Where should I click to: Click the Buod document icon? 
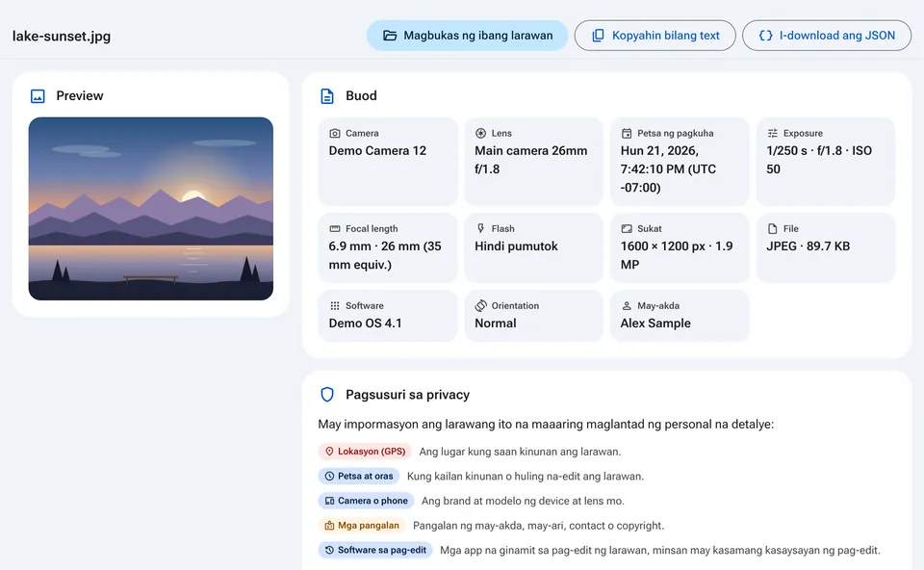pyautogui.click(x=327, y=96)
